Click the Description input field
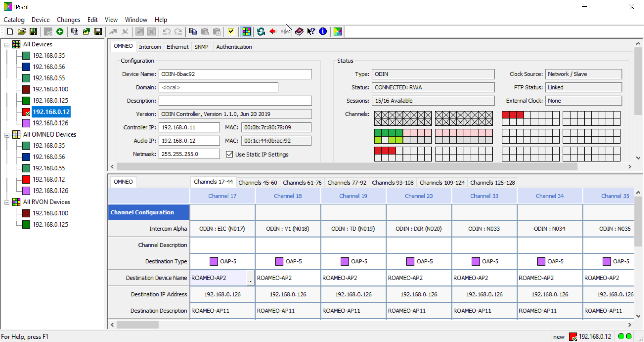This screenshot has width=644, height=342. tap(235, 101)
